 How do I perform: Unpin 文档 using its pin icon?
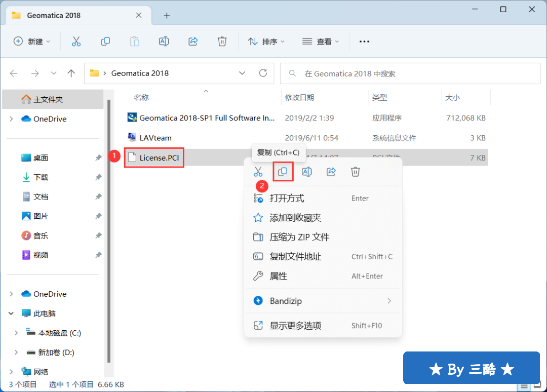(98, 197)
